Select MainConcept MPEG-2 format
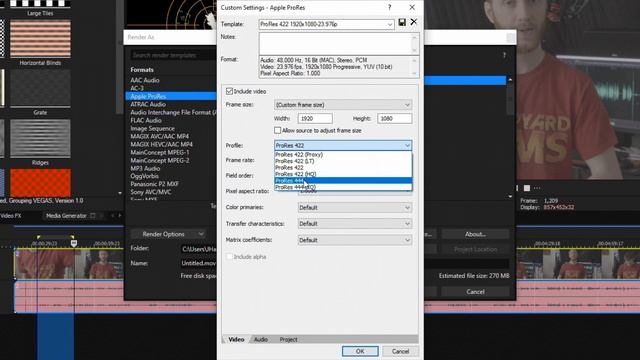640x360 pixels. pos(160,160)
